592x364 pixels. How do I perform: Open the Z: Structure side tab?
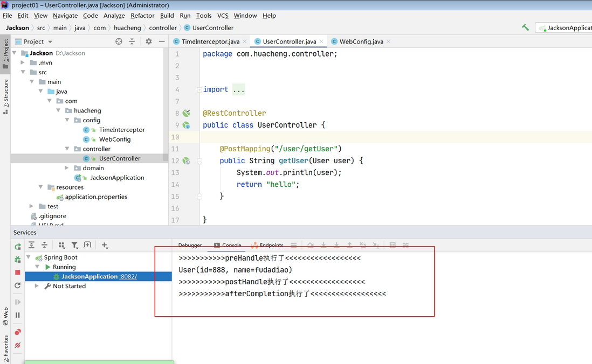pos(5,96)
